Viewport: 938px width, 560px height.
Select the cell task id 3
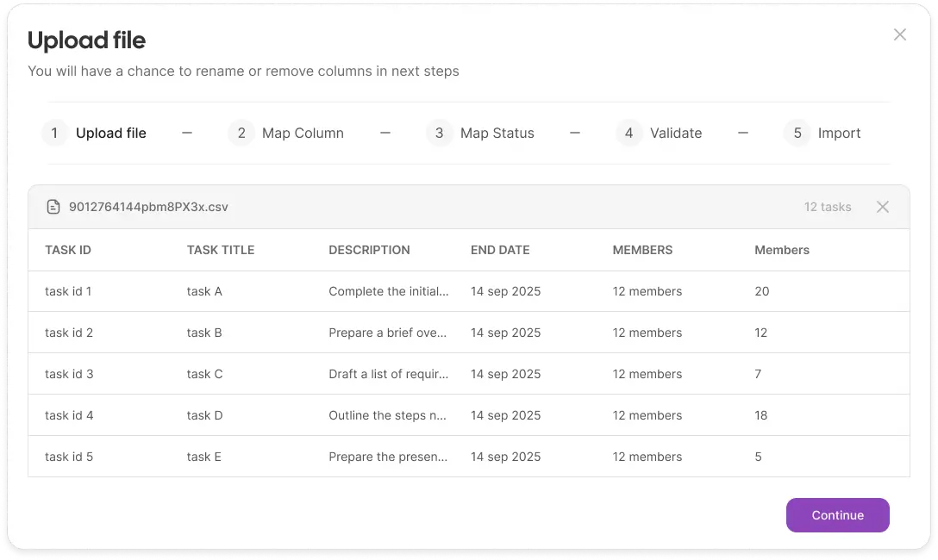tap(69, 374)
